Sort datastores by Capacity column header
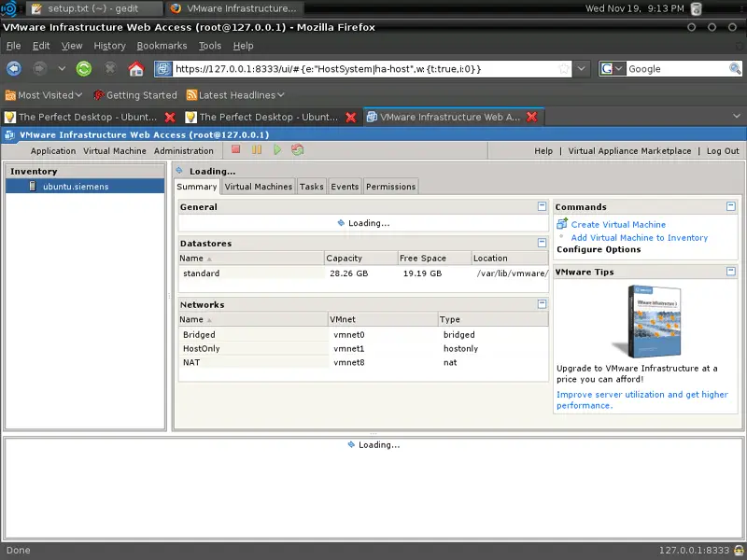The width and height of the screenshot is (747, 560). 361,259
